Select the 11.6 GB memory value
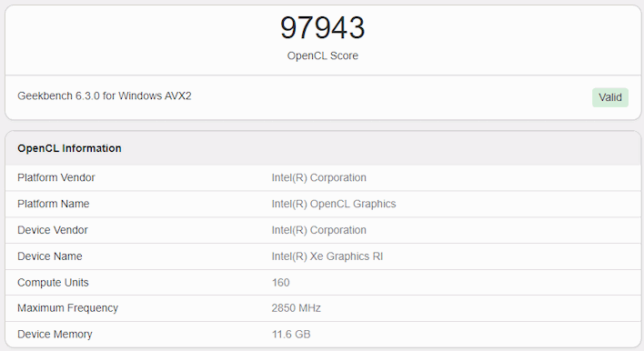The width and height of the screenshot is (644, 351). pos(291,334)
